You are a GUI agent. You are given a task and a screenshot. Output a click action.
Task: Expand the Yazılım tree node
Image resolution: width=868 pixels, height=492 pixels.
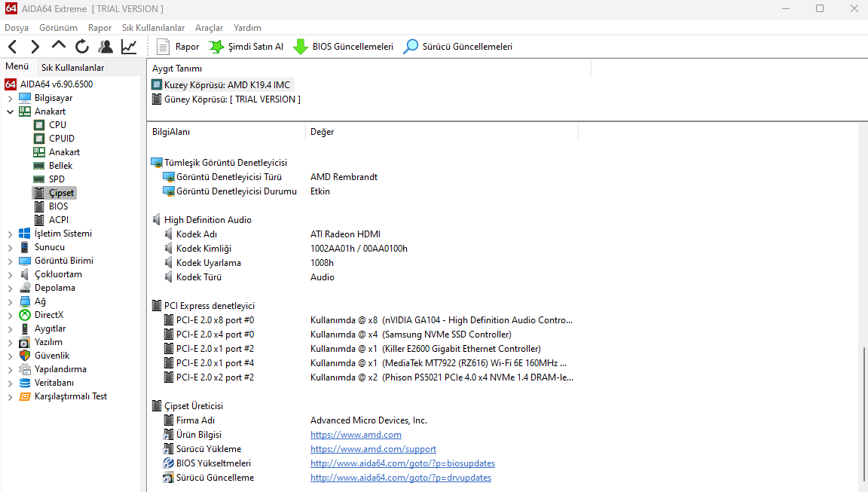[x=10, y=343]
